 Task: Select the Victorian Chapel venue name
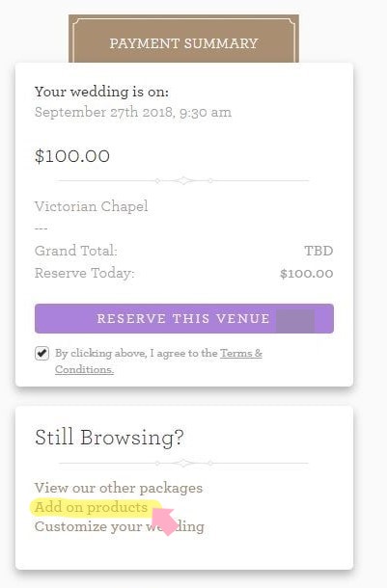(92, 206)
